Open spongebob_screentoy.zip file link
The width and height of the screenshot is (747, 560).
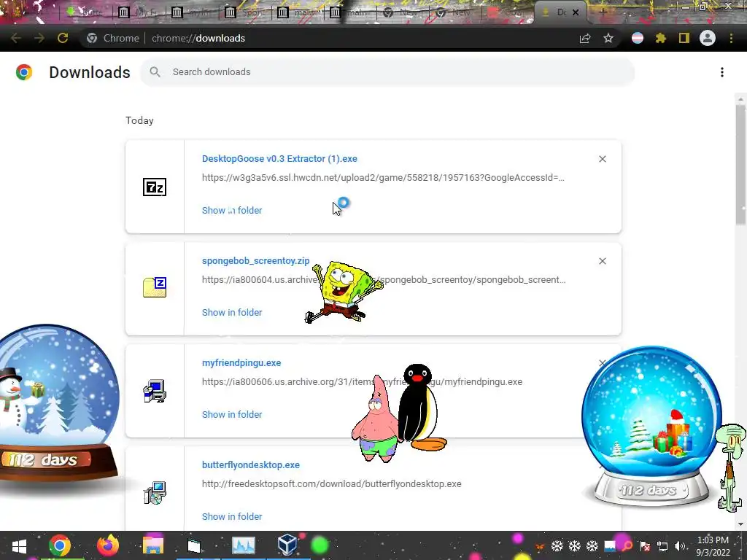(256, 260)
